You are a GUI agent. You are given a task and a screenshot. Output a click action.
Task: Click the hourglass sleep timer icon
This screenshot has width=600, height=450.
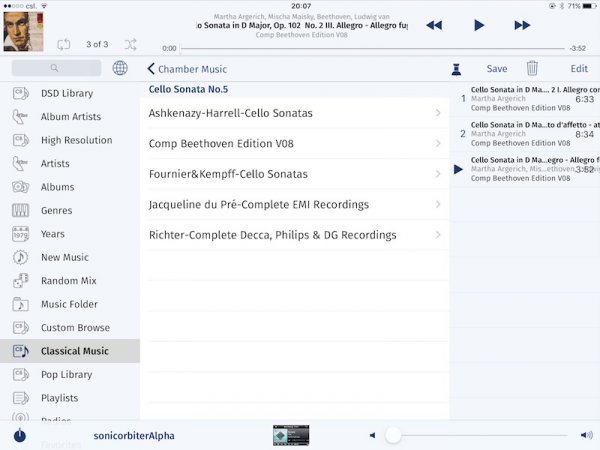coord(456,69)
